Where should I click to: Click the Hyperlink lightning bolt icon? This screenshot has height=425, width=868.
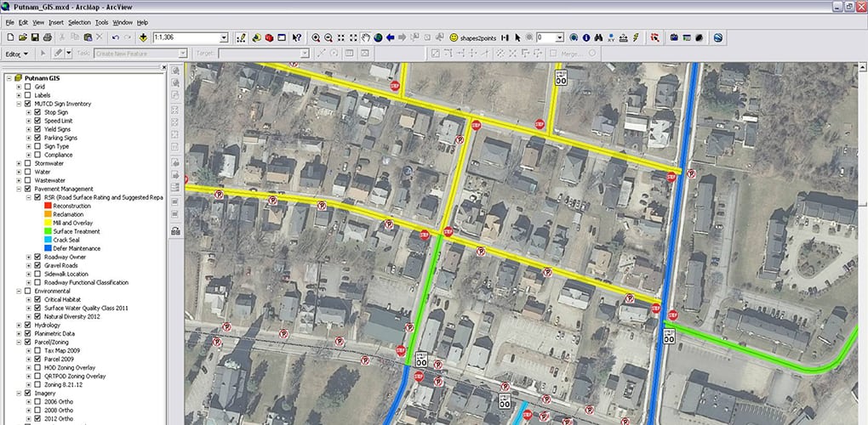coord(636,37)
